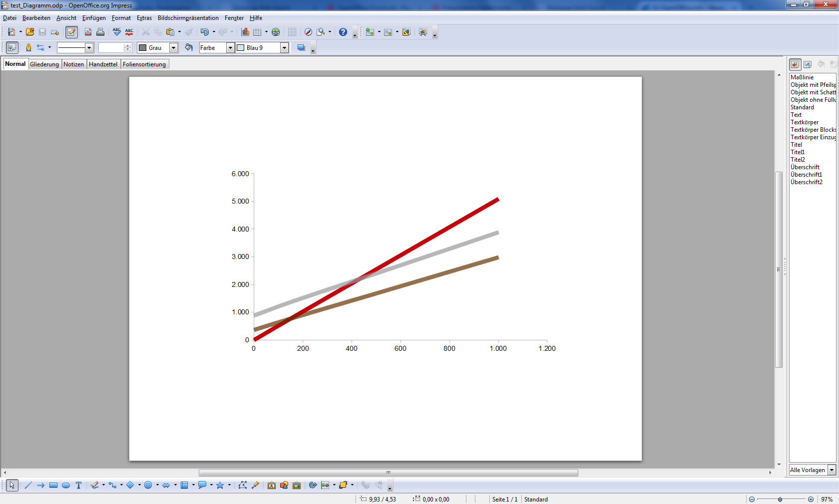Viewport: 839px width, 504px height.
Task: Click the Export as PDF icon
Action: pos(88,32)
